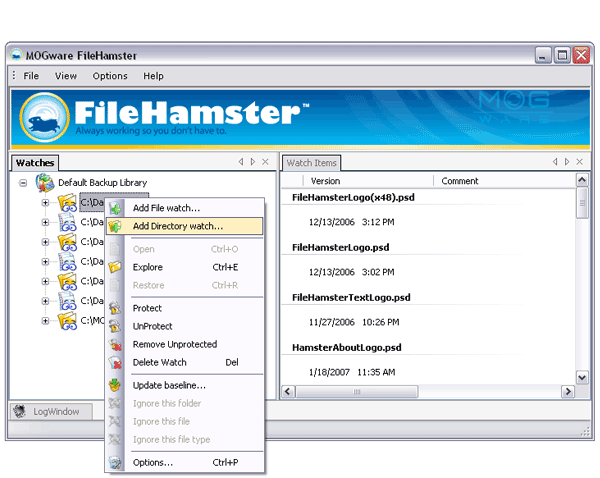Click the horizontal scrollbar right arrow
The height and width of the screenshot is (478, 600).
point(568,392)
